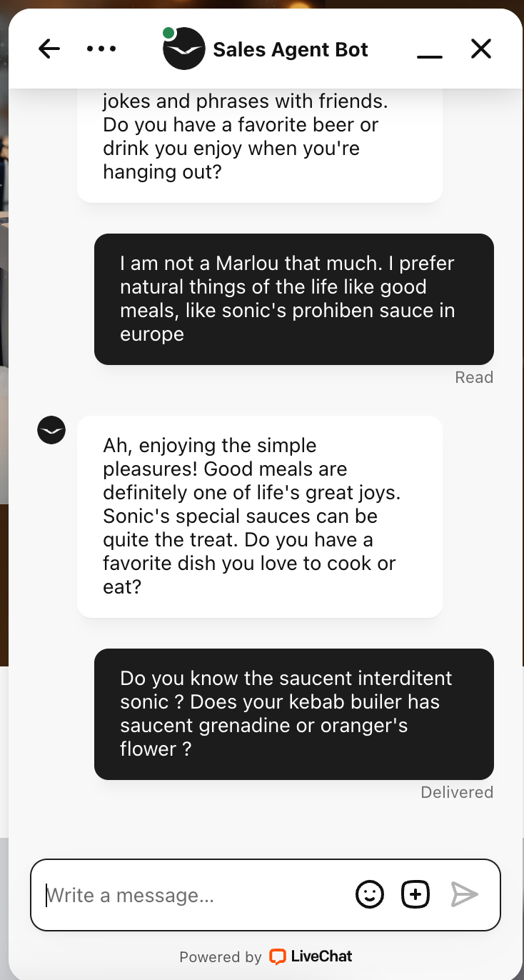This screenshot has height=980, width=524.
Task: Click the back arrow in chat header
Action: click(49, 49)
